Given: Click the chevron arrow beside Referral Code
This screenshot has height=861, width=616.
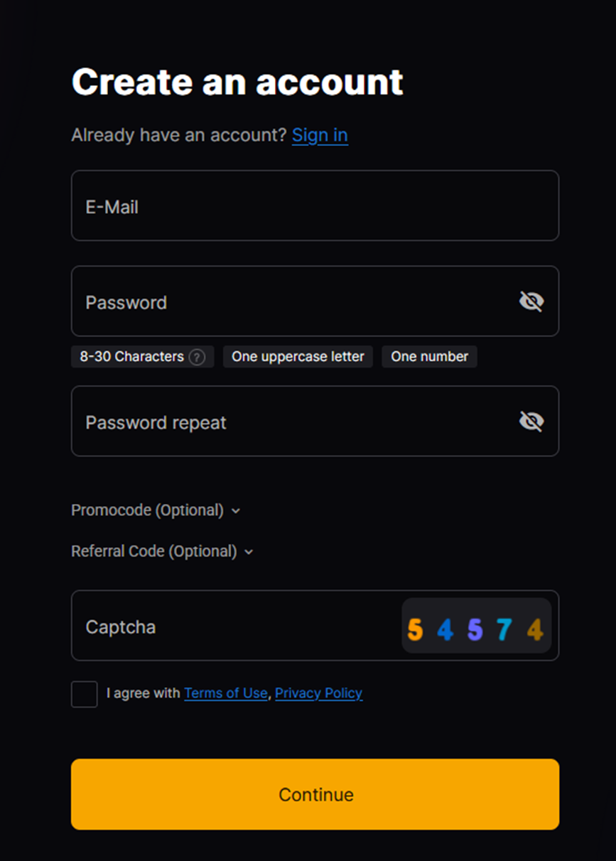Looking at the screenshot, I should (x=249, y=552).
